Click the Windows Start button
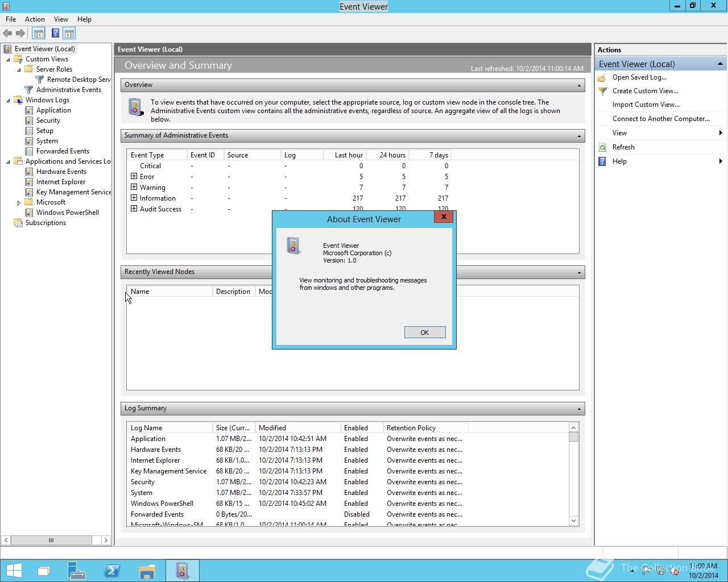The width and height of the screenshot is (728, 582). [14, 571]
